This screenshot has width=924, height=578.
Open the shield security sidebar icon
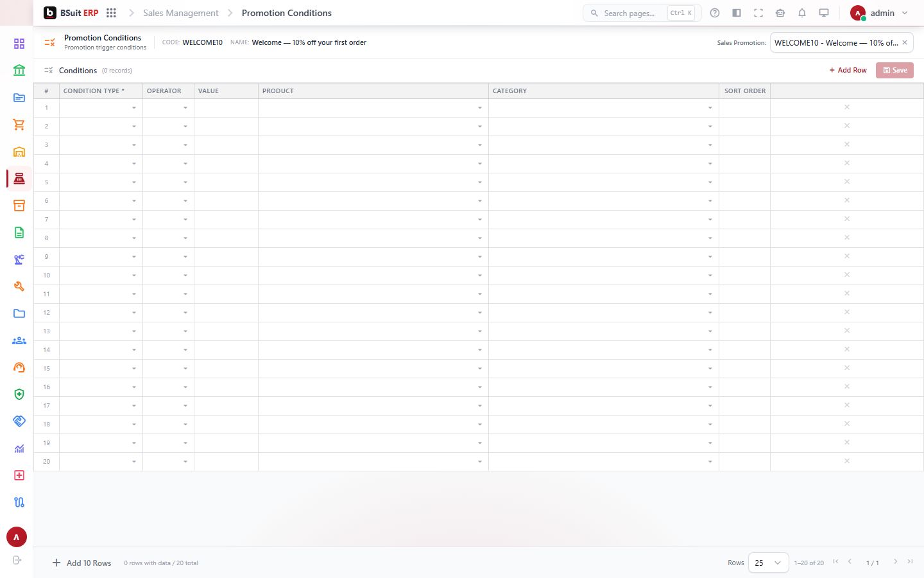tap(19, 394)
